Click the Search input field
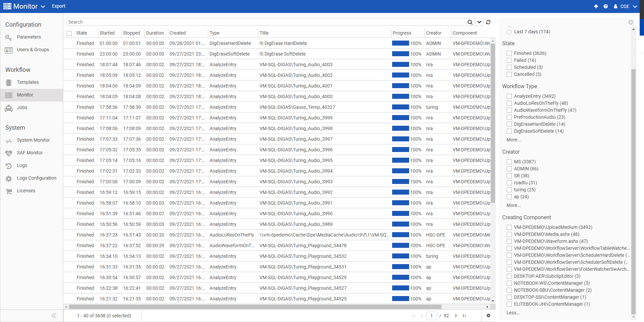The width and height of the screenshot is (644, 322). (267, 22)
